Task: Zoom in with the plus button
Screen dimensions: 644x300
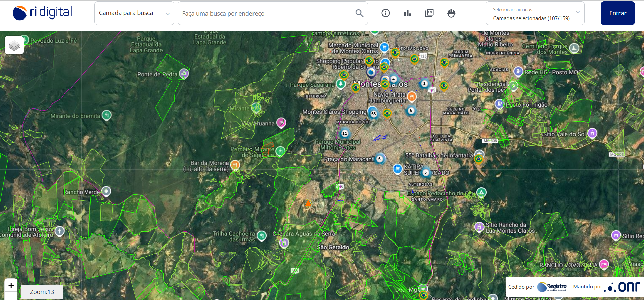Action: (11, 285)
